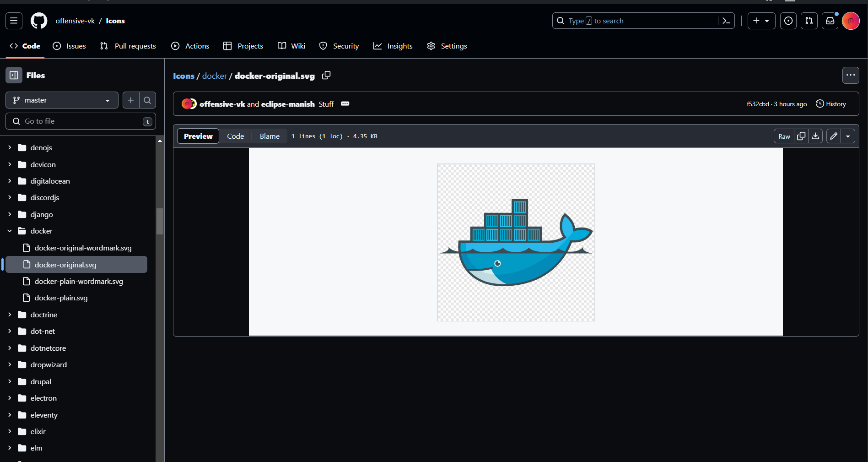Copy raw file contents
The width and height of the screenshot is (868, 462).
(x=801, y=136)
